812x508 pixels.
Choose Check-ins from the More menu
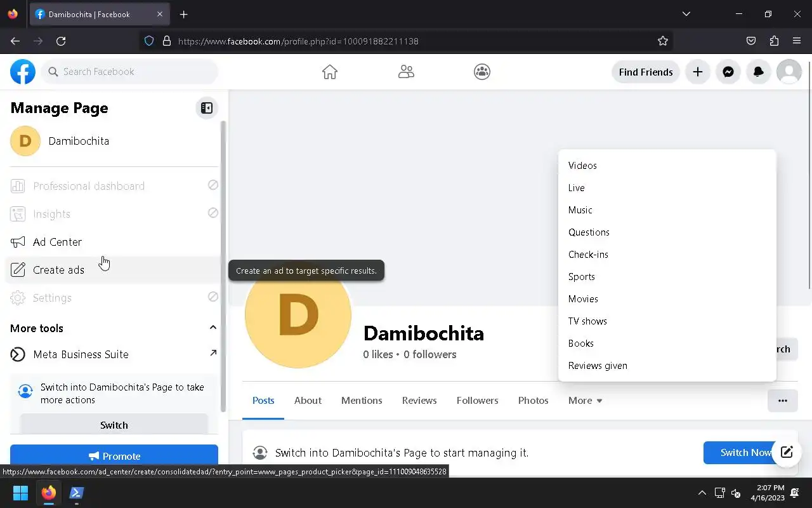[x=667, y=255]
